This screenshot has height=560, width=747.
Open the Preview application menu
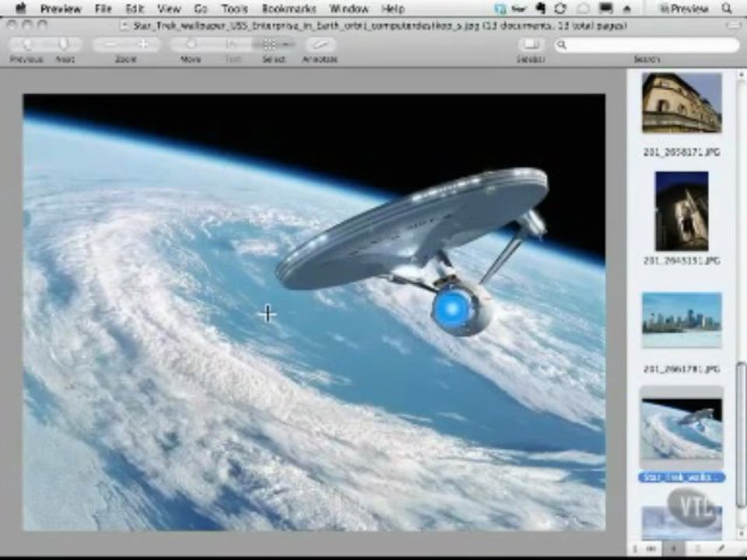tap(61, 9)
